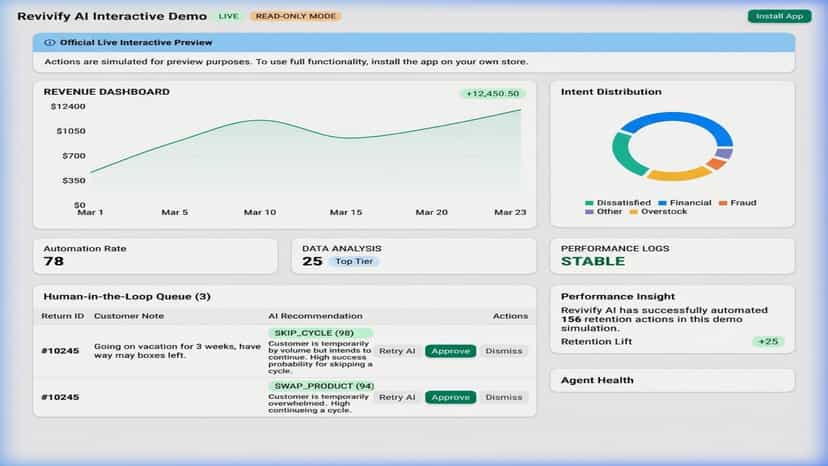Click the PERFORMANCE LOGS label
The image size is (828, 466).
615,248
